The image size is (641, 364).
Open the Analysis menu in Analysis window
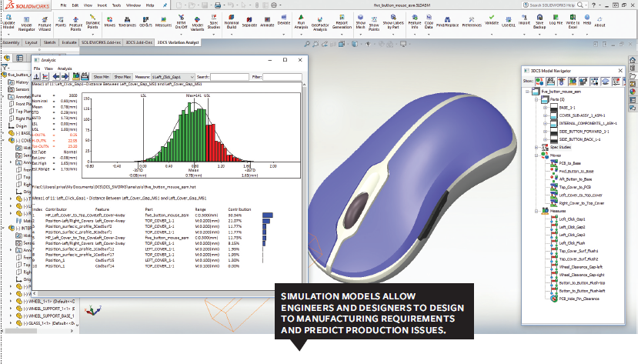[x=65, y=68]
